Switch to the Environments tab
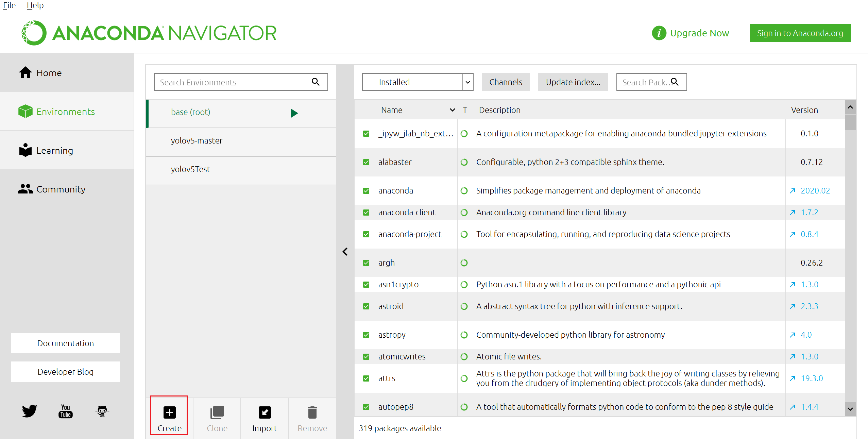This screenshot has width=868, height=439. click(x=67, y=111)
